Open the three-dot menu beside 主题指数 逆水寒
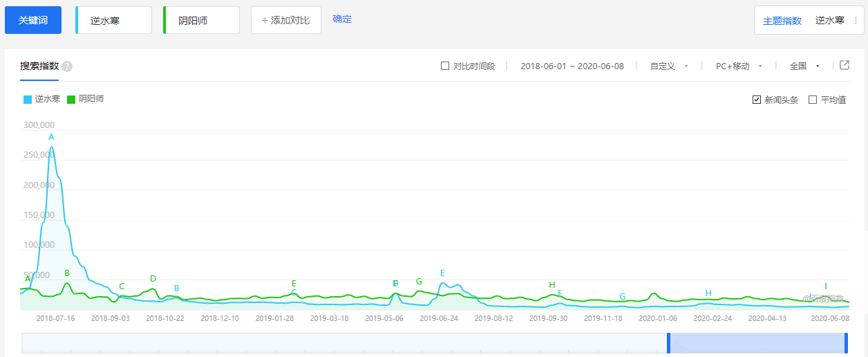Viewport: 868px width, 357px height. pos(856,21)
